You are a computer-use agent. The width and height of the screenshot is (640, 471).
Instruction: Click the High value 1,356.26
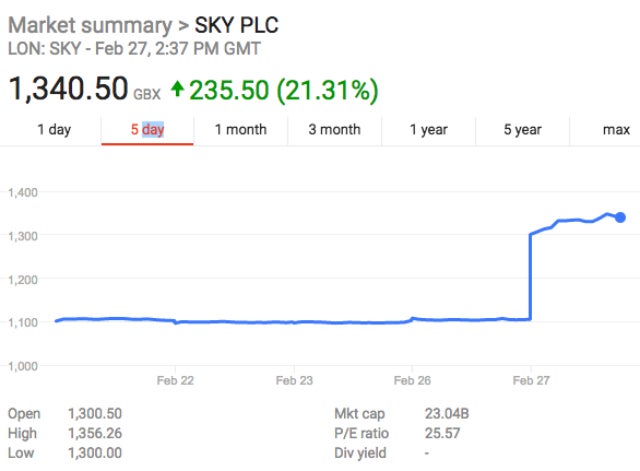click(96, 434)
